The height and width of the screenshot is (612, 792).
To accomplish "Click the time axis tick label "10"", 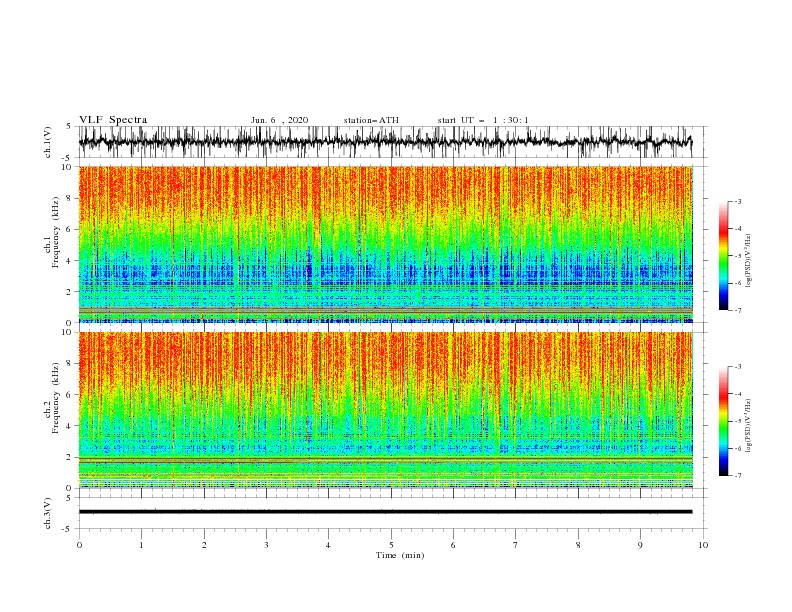I will [x=703, y=545].
